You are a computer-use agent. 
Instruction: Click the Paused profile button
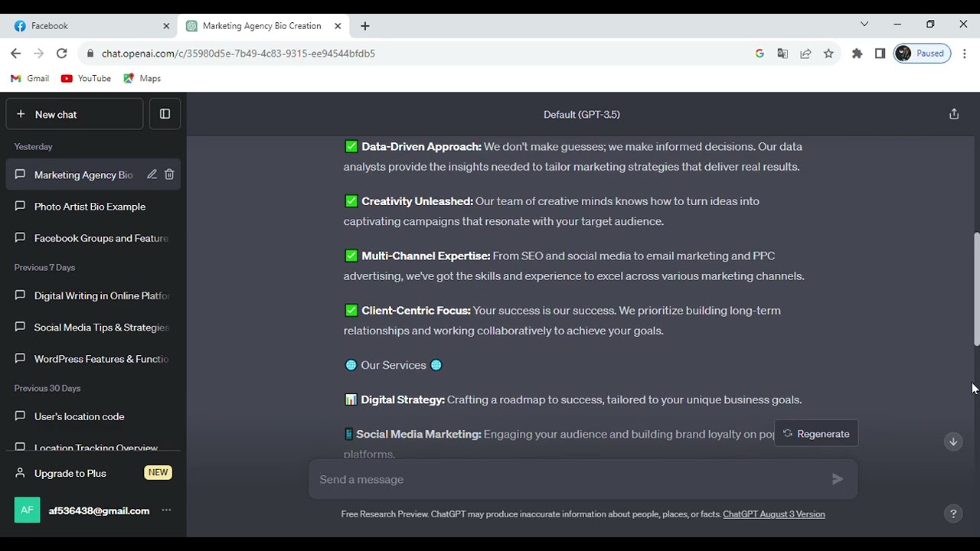point(922,54)
